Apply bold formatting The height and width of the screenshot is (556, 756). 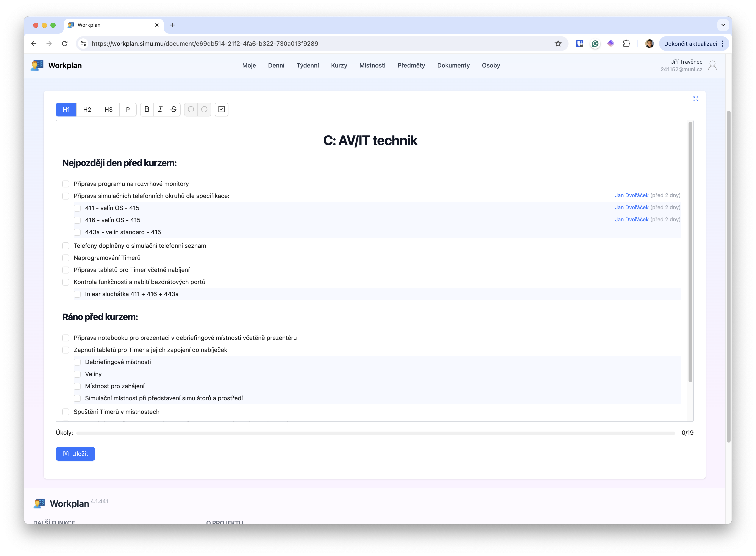click(x=147, y=109)
